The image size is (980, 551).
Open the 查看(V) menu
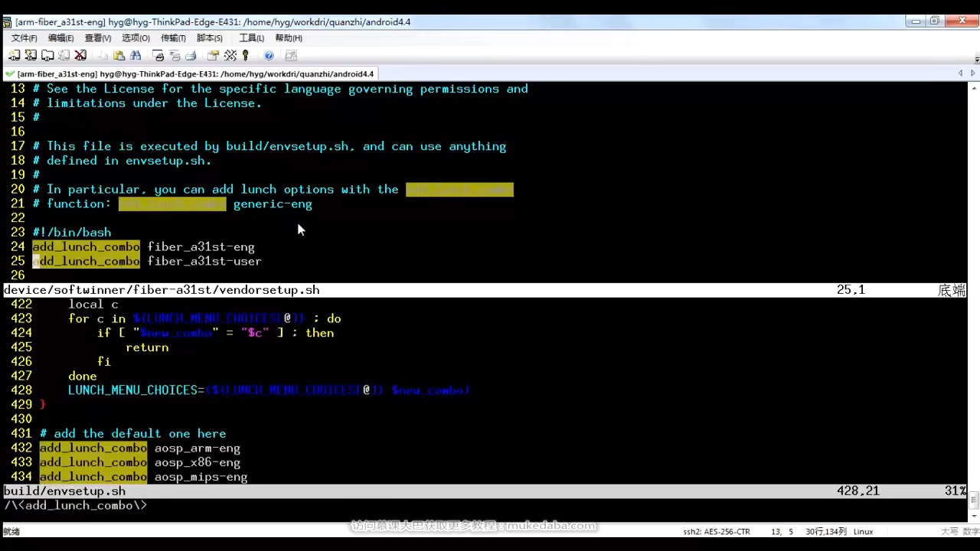[x=97, y=37]
